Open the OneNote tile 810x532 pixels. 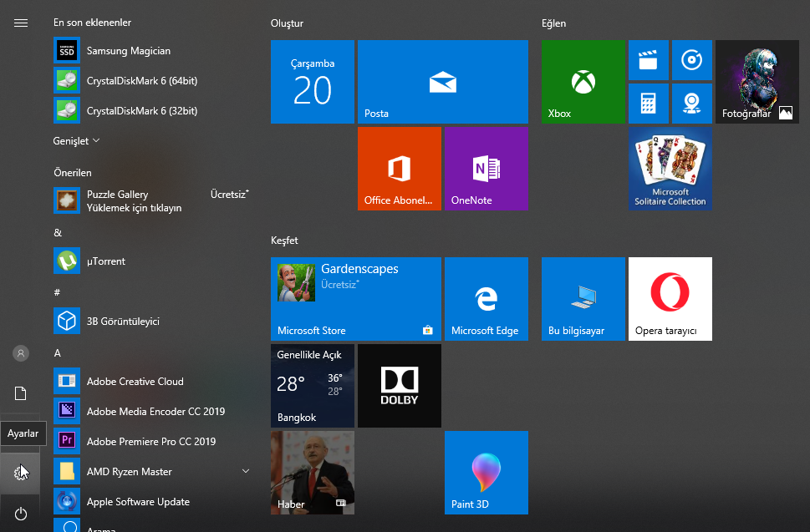pos(487,169)
